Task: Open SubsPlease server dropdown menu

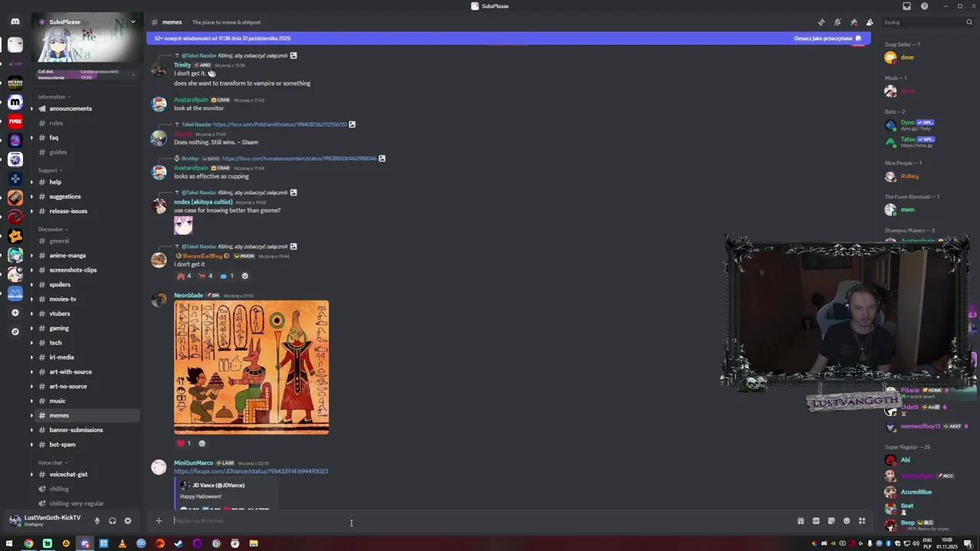Action: point(132,22)
